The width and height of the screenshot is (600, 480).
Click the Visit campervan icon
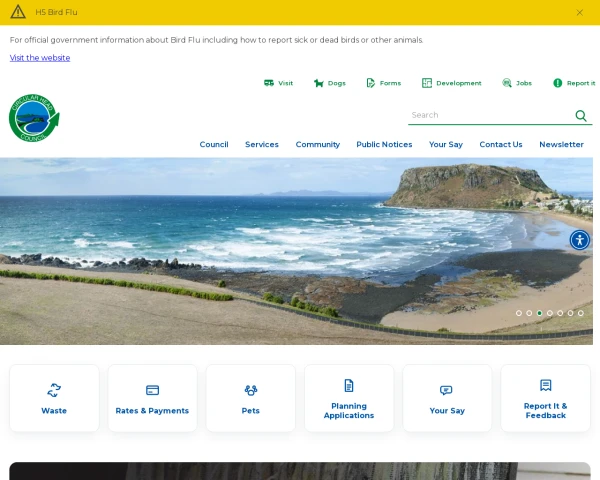click(269, 83)
